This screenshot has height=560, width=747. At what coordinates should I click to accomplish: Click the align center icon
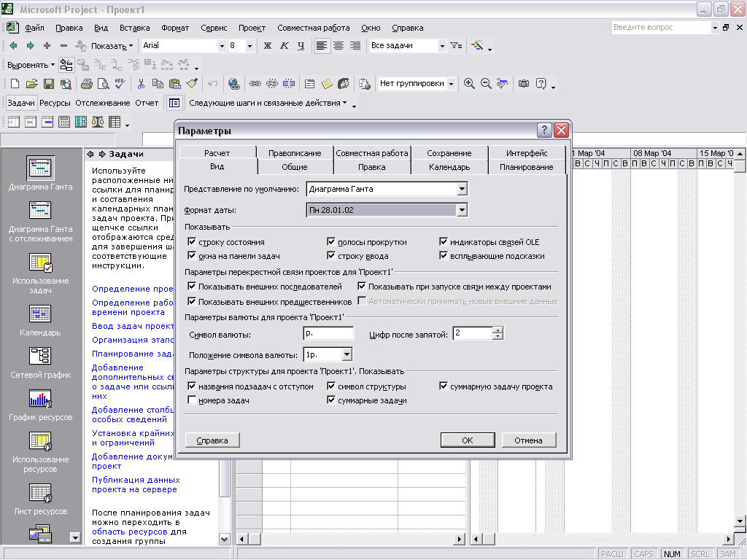click(x=338, y=46)
